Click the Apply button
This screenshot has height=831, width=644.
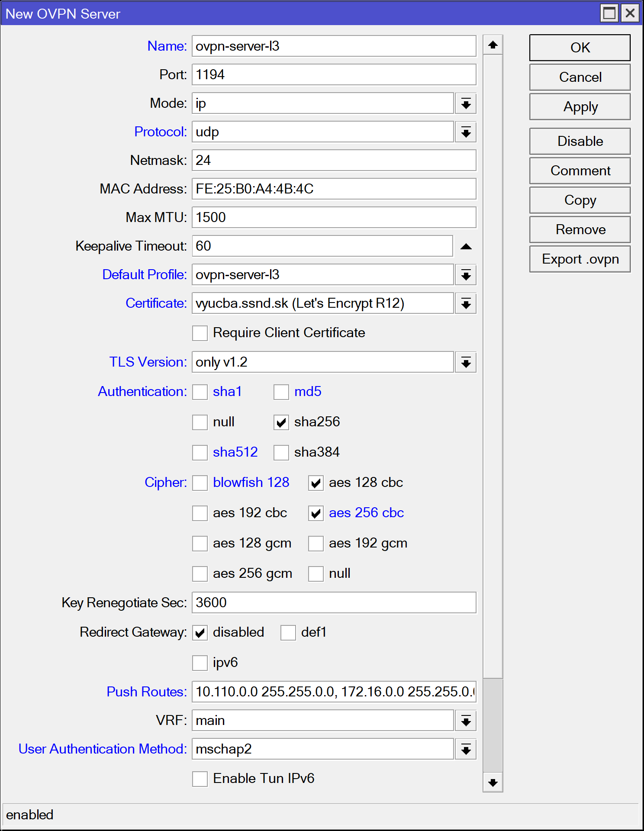580,107
